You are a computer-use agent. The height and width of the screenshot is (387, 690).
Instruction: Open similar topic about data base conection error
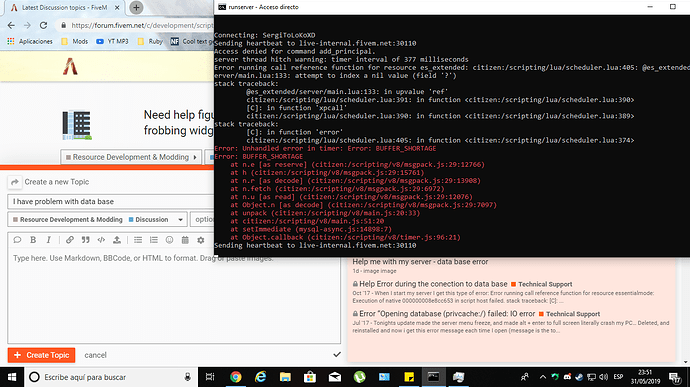[x=433, y=284]
